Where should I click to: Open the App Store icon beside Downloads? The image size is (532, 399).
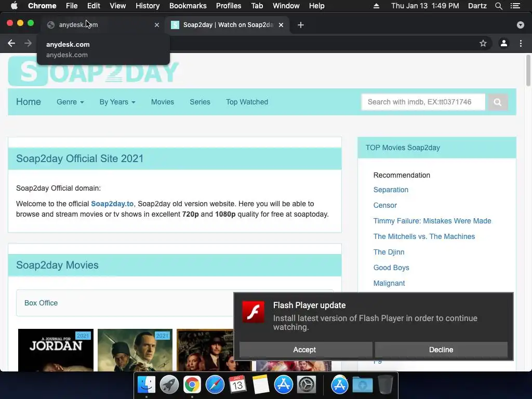click(x=340, y=385)
